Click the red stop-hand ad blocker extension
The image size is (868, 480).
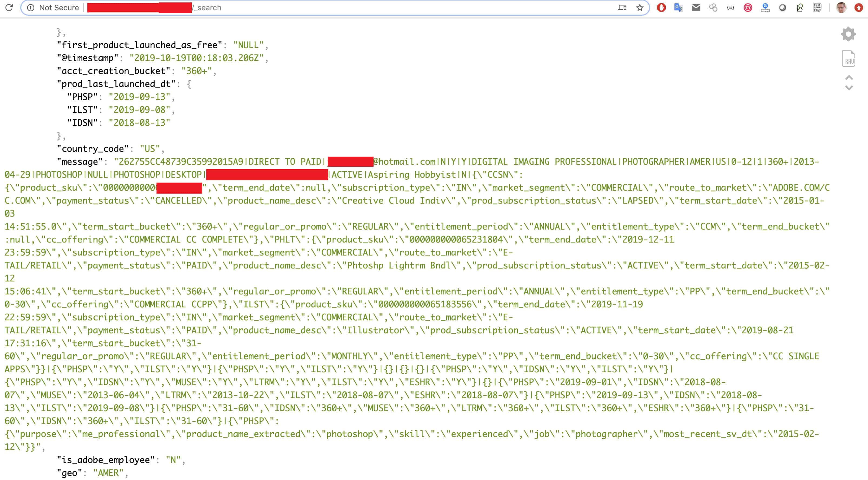click(661, 7)
